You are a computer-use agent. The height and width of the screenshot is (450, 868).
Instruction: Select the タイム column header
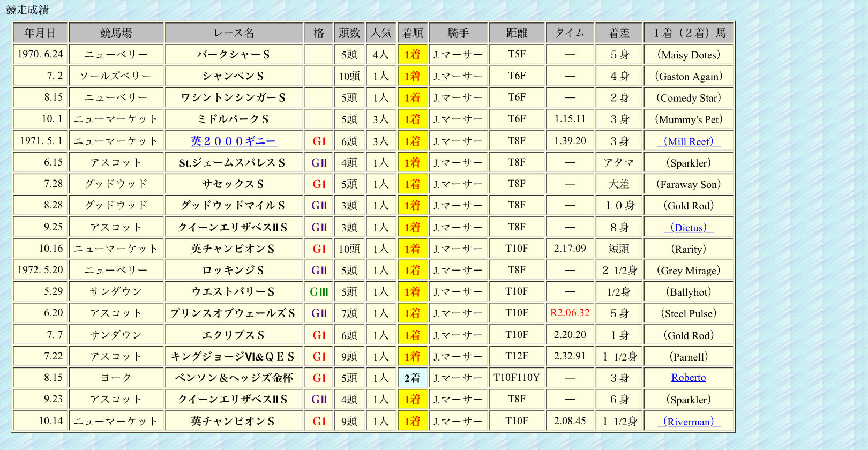point(570,33)
